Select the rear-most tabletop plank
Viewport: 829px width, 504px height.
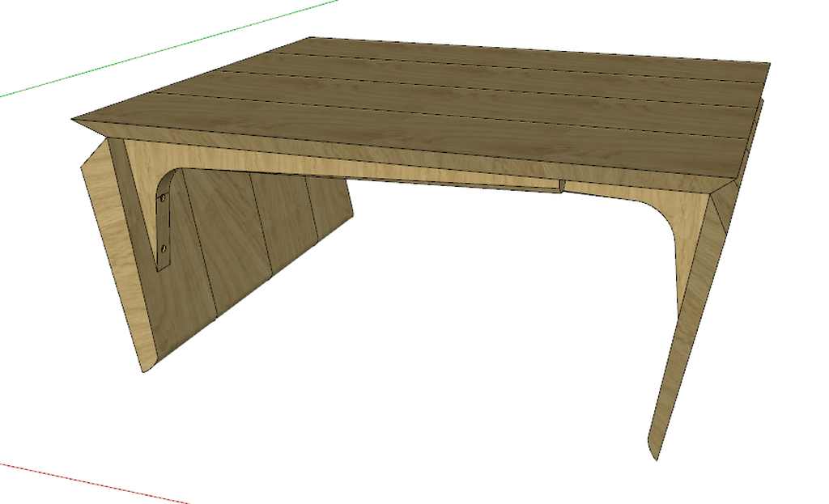pos(526,54)
